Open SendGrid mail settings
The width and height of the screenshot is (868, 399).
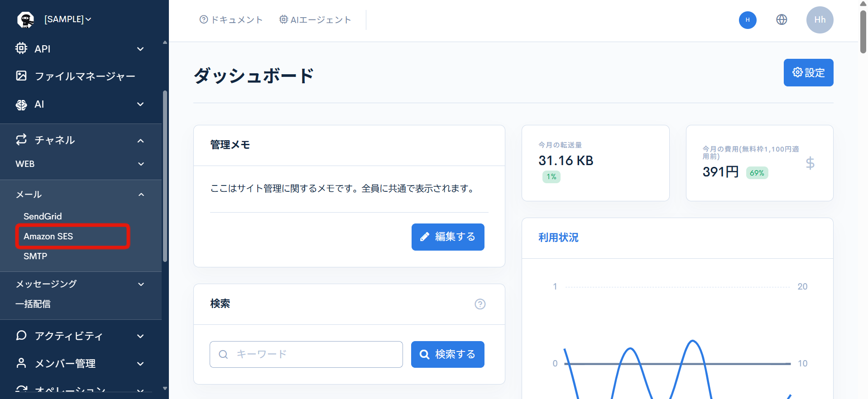pos(43,216)
